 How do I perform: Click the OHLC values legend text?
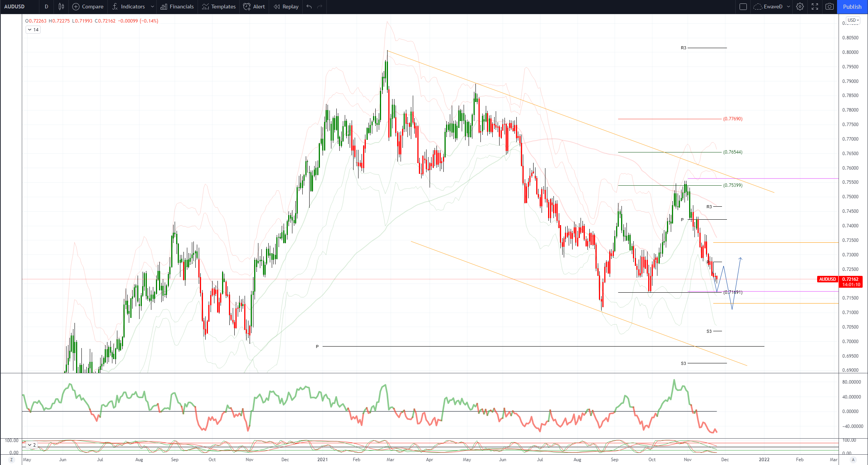pos(92,21)
